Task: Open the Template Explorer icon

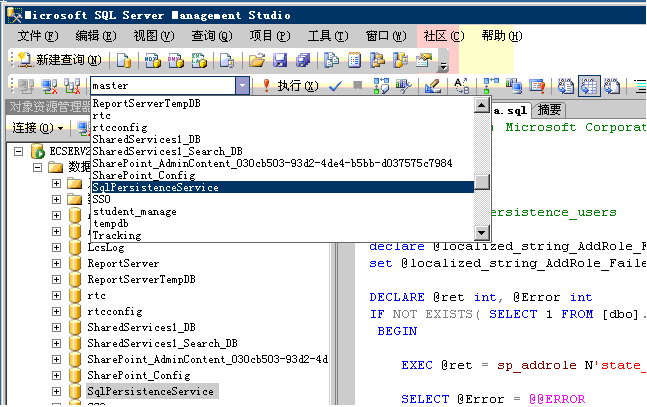Action: point(400,61)
